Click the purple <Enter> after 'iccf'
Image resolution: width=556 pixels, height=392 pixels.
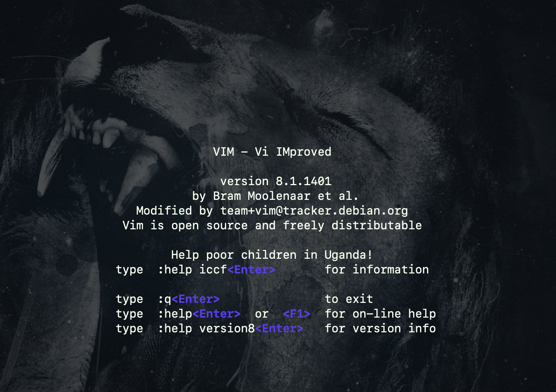(x=251, y=270)
